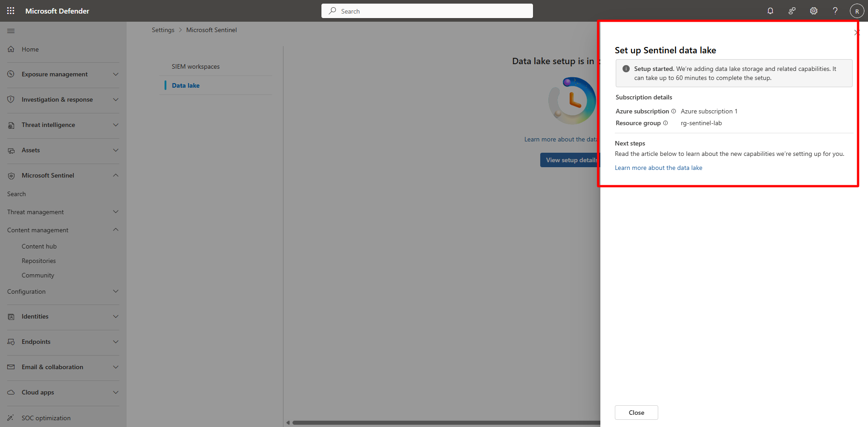Select the Data lake settings tab
The width and height of the screenshot is (868, 427).
coord(186,85)
